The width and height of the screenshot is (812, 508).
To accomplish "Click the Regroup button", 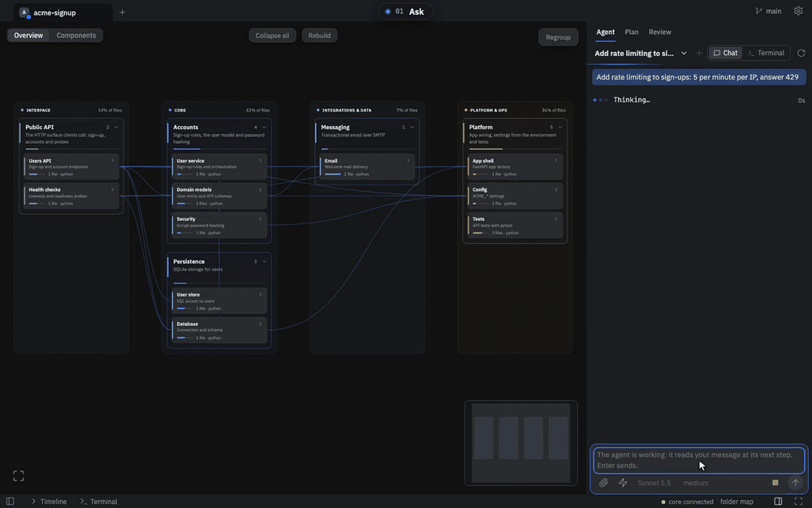I will (559, 37).
